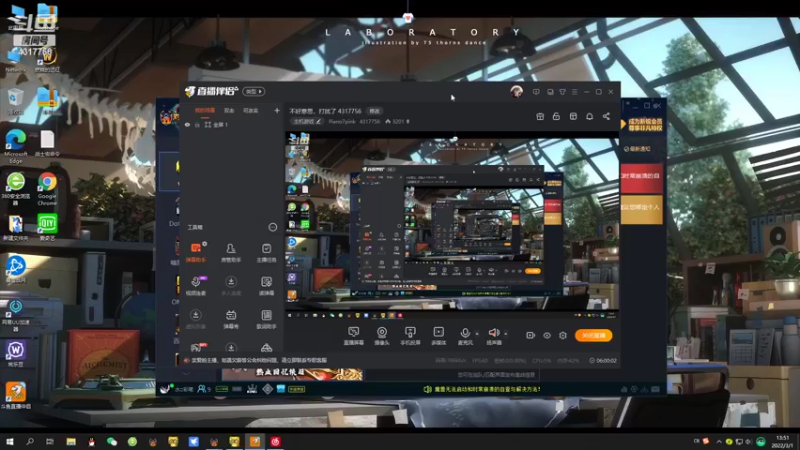Click the orange 关闭直播 button

(593, 335)
